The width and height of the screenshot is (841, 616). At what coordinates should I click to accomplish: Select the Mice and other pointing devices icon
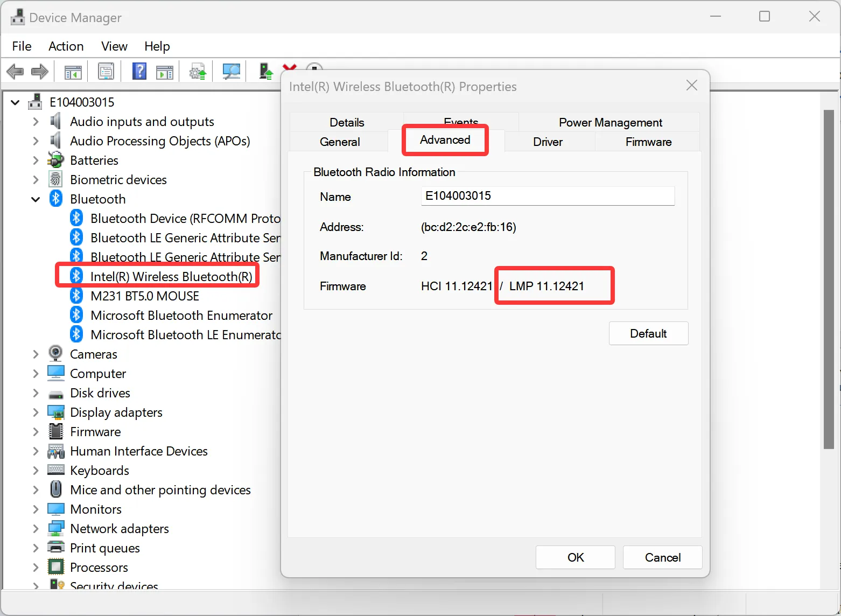[x=55, y=489]
